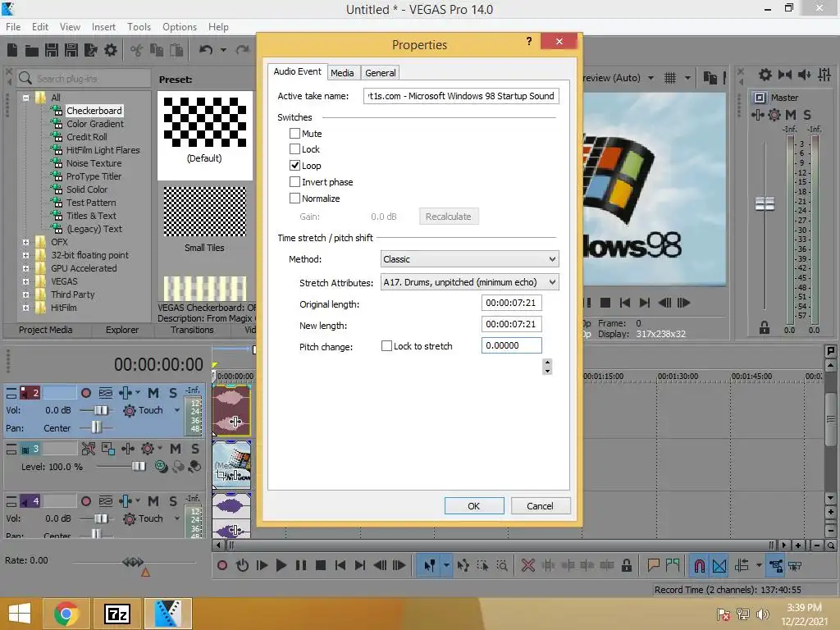Click Cancel in the Properties dialog
The height and width of the screenshot is (630, 840).
pyautogui.click(x=540, y=505)
